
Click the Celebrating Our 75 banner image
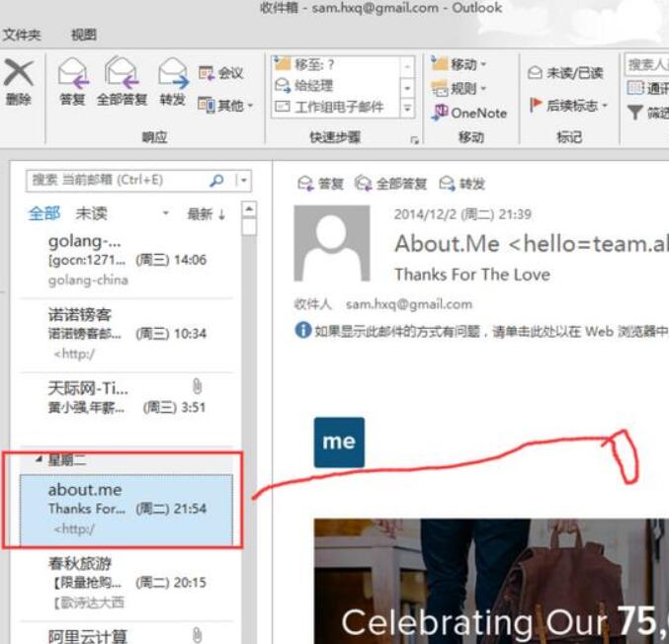[x=491, y=582]
